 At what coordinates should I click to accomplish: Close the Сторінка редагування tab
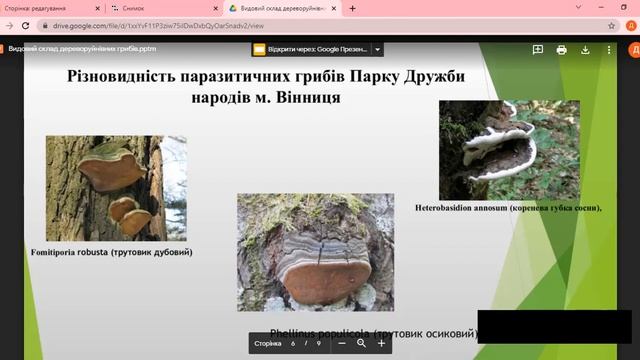click(97, 8)
